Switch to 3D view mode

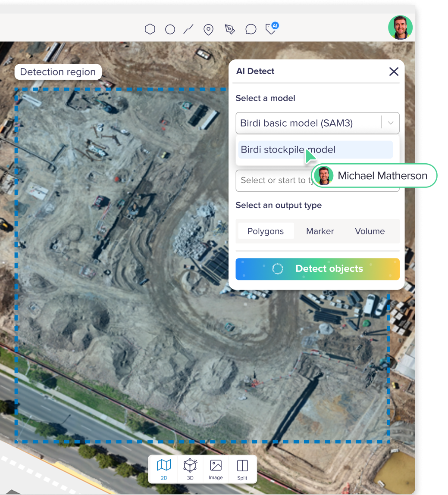(190, 469)
